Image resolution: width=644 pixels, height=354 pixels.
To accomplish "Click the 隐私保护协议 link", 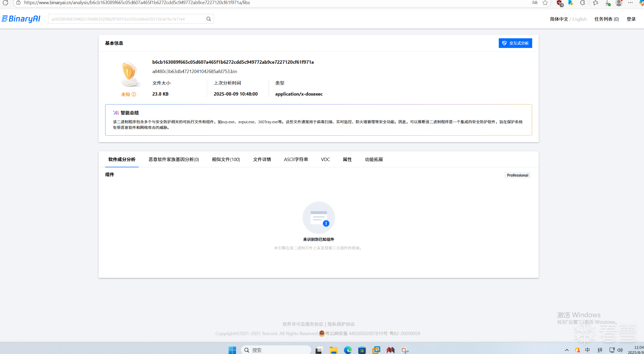I will (341, 324).
